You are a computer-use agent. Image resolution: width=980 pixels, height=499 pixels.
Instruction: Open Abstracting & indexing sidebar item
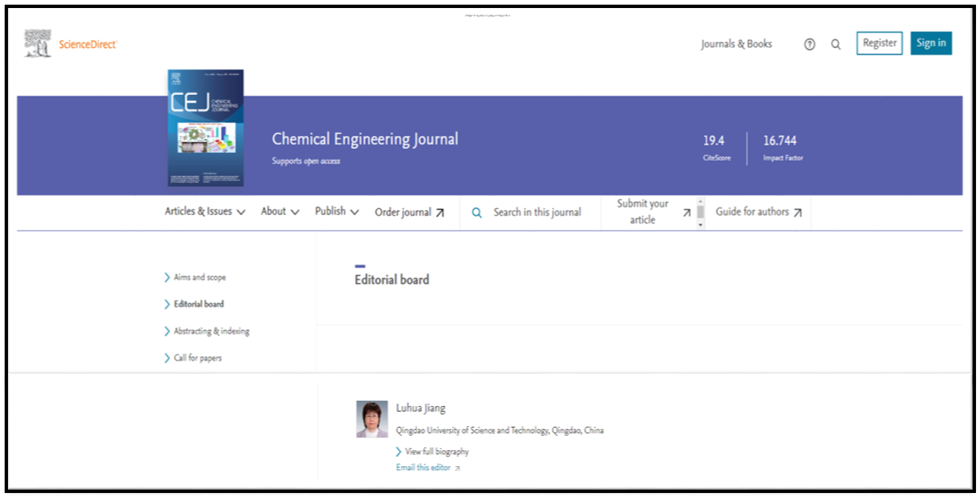[x=211, y=331]
